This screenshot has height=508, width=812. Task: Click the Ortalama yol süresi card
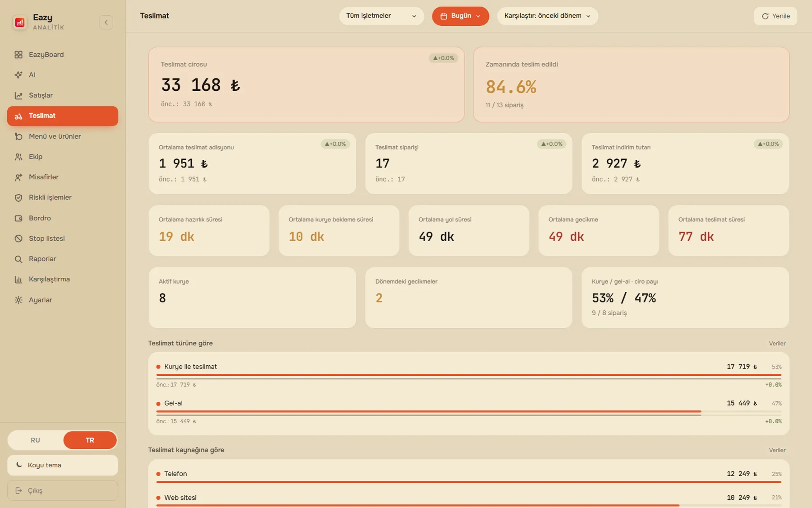[x=469, y=231]
